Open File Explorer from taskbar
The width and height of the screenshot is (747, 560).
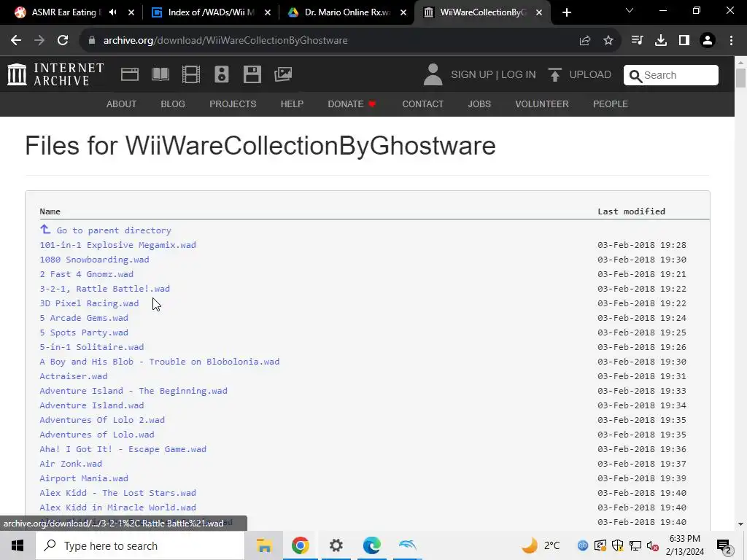pyautogui.click(x=264, y=545)
